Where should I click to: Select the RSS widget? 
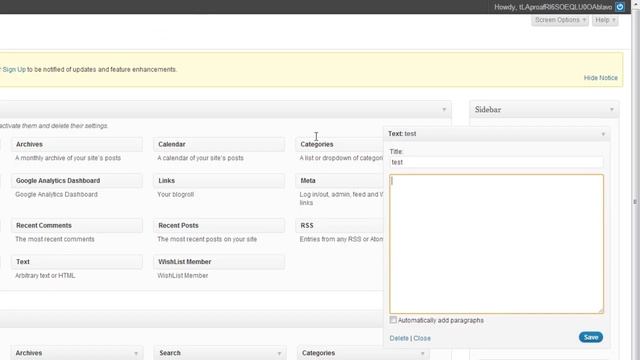point(340,226)
